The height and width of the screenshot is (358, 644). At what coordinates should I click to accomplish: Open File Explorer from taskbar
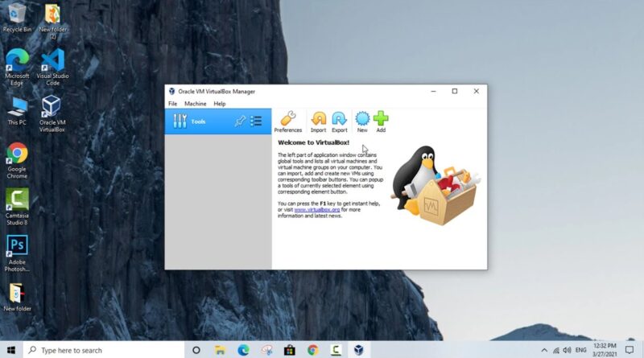(x=220, y=350)
